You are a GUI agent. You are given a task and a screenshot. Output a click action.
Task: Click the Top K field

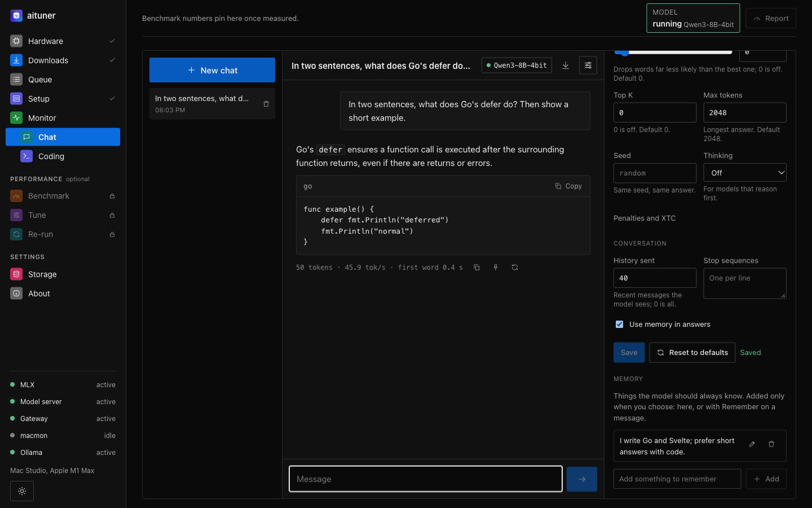tap(655, 112)
